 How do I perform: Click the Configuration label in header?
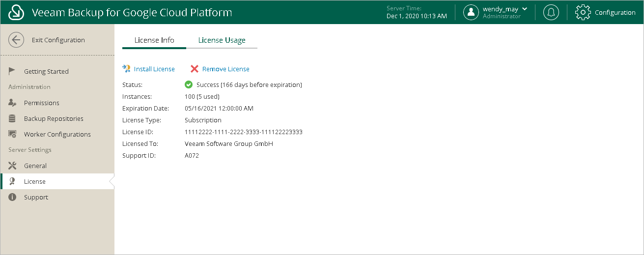(615, 13)
